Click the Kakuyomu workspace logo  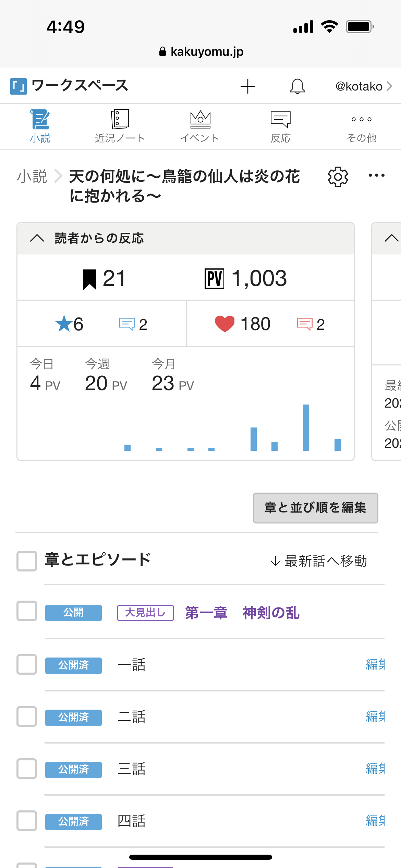[x=19, y=86]
